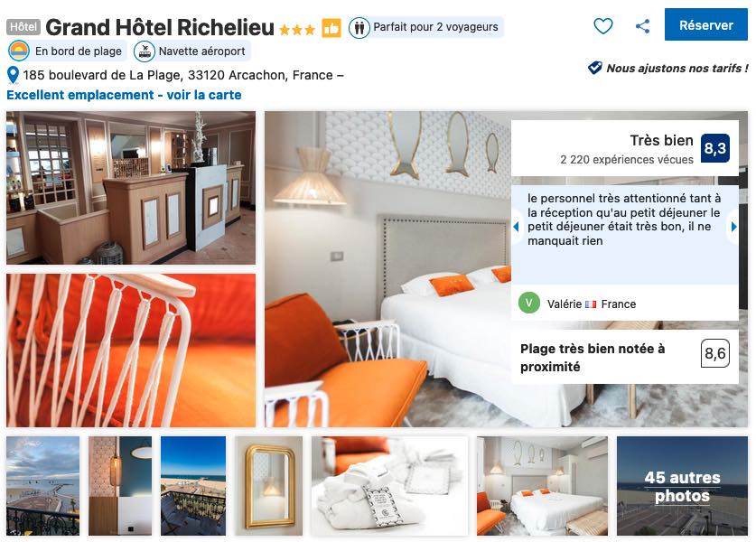This screenshot has width=756, height=542.
Task: Click the Réserver button
Action: pos(705,24)
